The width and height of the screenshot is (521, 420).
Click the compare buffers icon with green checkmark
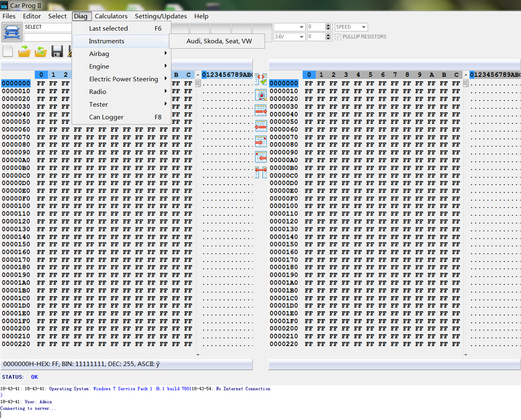tap(261, 79)
